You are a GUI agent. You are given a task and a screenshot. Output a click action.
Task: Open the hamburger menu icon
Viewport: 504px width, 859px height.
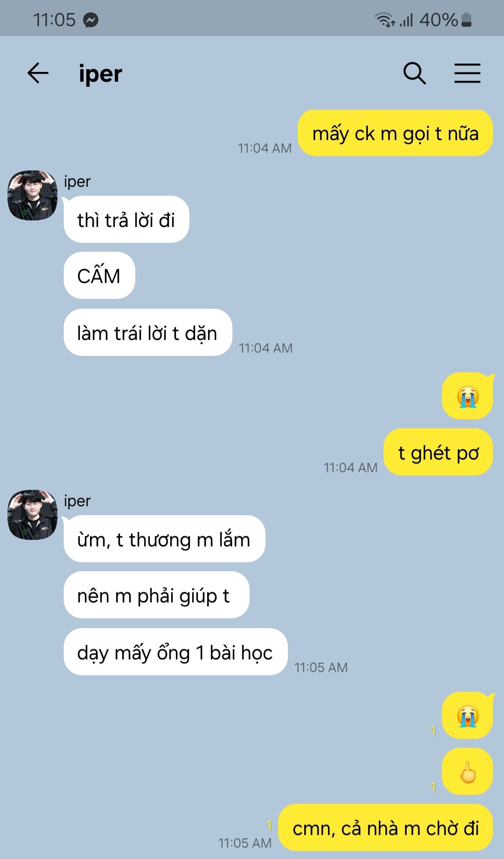(467, 73)
